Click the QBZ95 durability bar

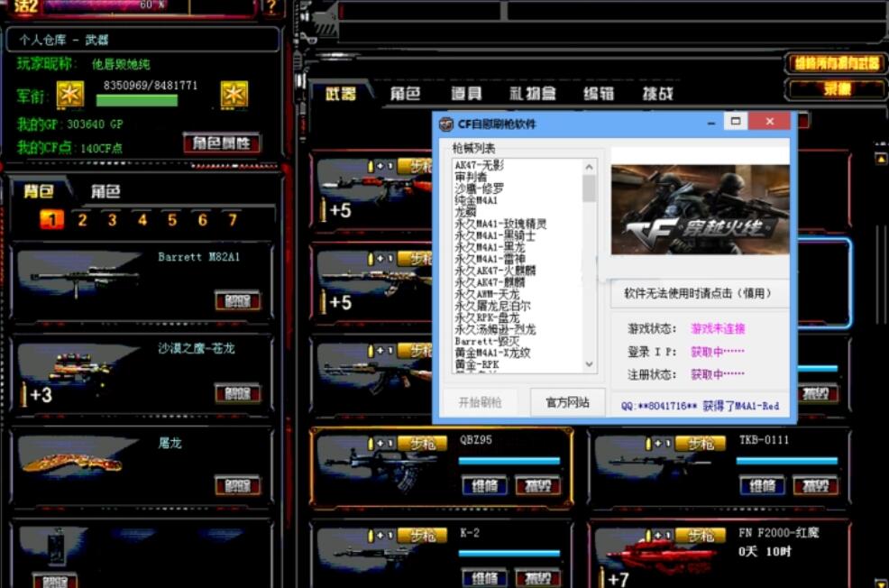pyautogui.click(x=509, y=461)
